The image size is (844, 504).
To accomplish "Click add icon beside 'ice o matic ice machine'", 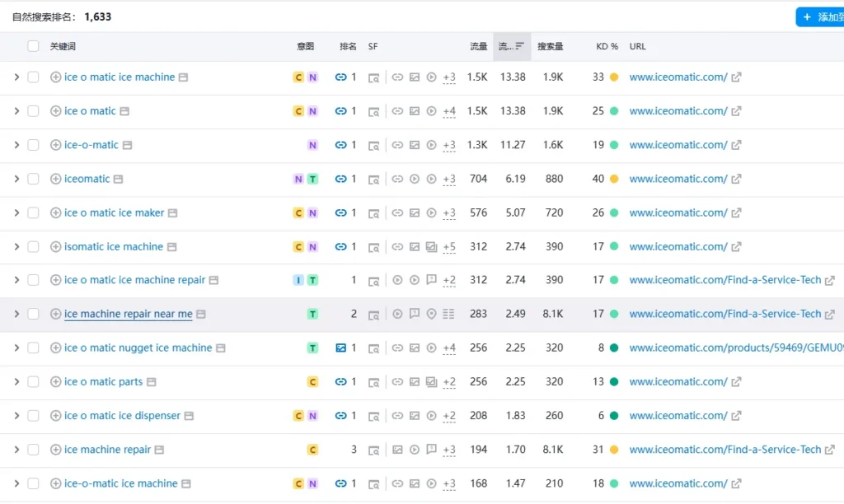I will 55,77.
